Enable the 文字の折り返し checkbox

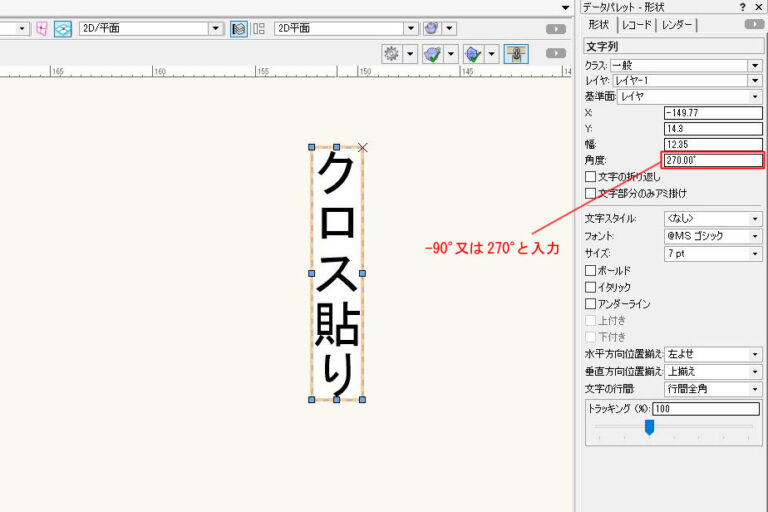tap(590, 177)
